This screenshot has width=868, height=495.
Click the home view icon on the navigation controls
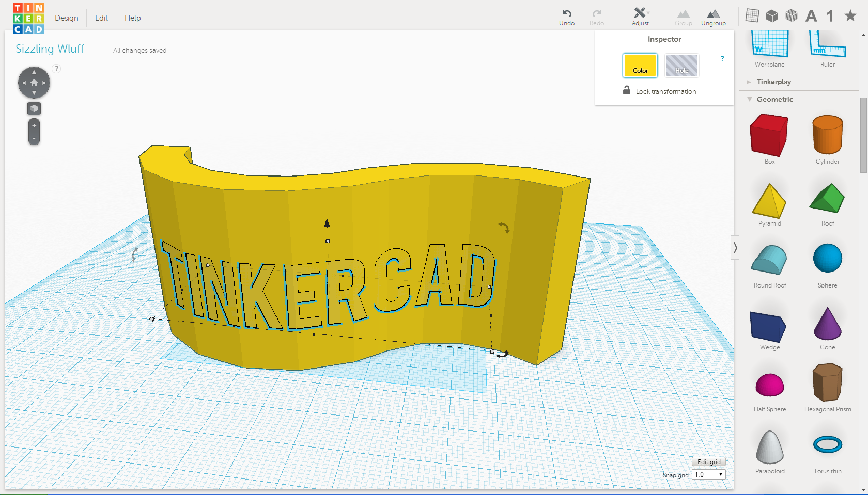(x=34, y=82)
